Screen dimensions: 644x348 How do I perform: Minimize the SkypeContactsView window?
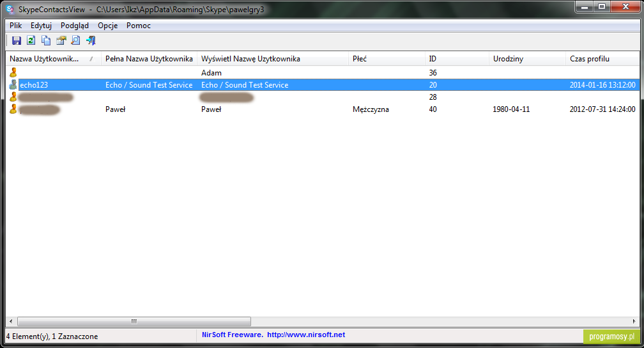584,7
